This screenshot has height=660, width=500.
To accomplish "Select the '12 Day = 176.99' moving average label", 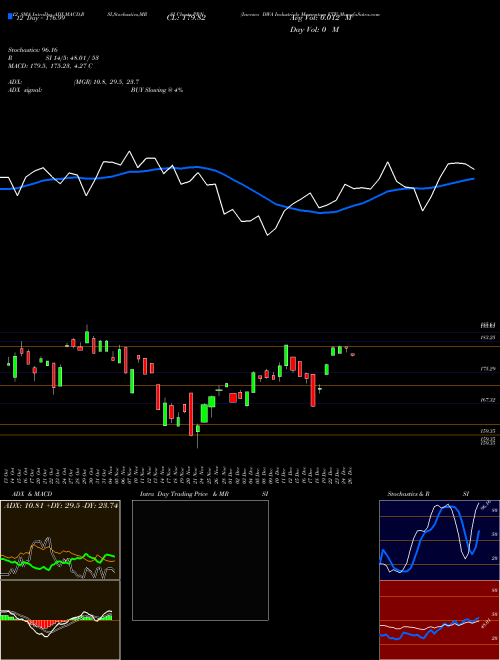I will [x=39, y=19].
